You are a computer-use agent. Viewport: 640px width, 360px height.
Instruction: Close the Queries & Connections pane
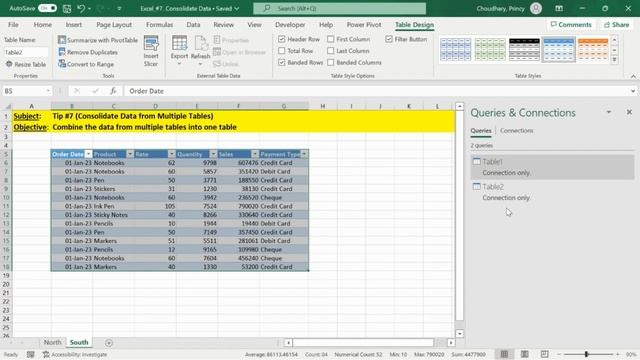(629, 112)
